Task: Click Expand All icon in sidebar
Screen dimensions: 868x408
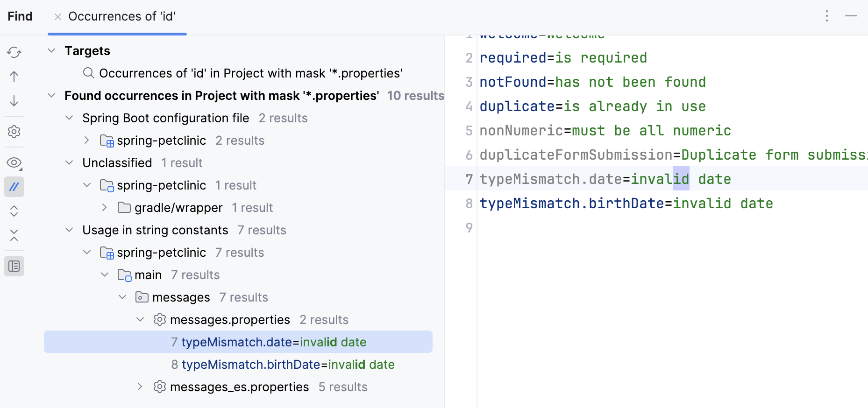Action: click(14, 211)
